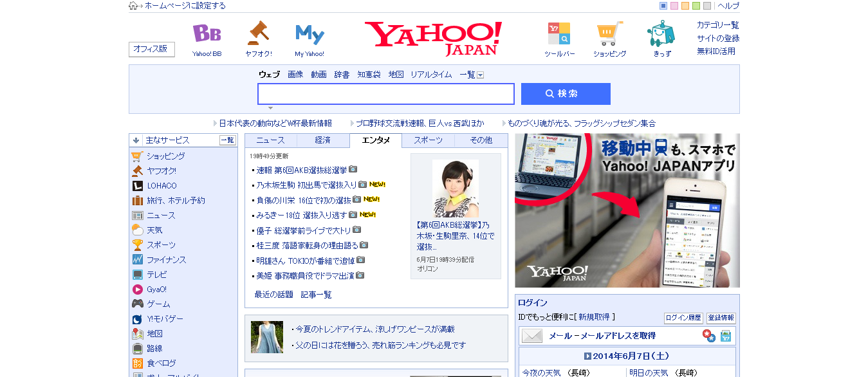Open ファイナンス in the services sidebar
The height and width of the screenshot is (377, 868).
[166, 260]
